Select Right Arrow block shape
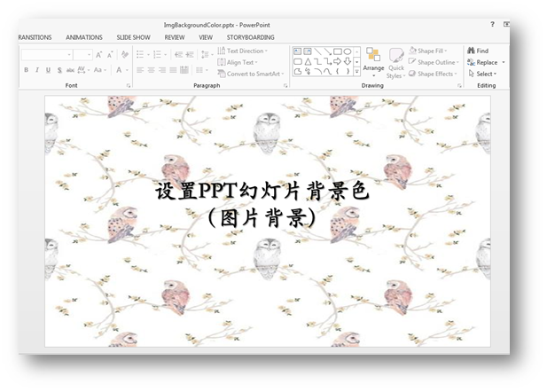The height and width of the screenshot is (392, 547). pyautogui.click(x=338, y=62)
